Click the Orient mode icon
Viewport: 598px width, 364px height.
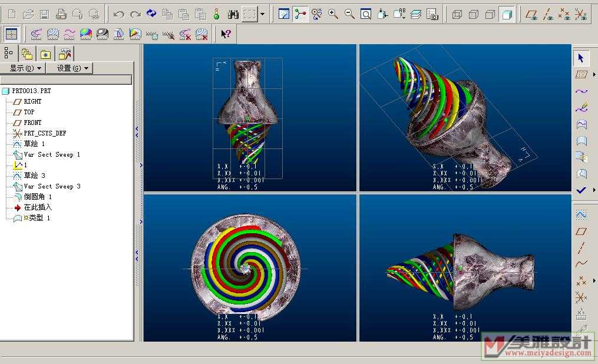[316, 15]
